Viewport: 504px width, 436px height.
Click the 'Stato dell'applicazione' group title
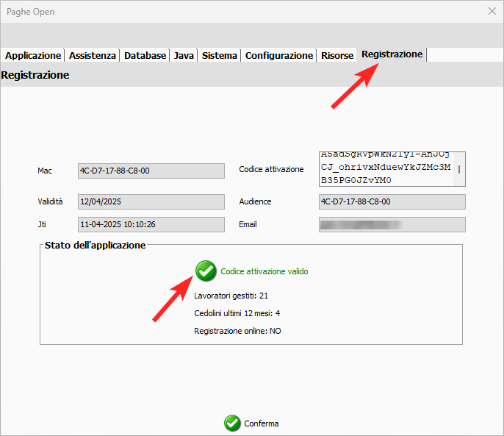[96, 245]
